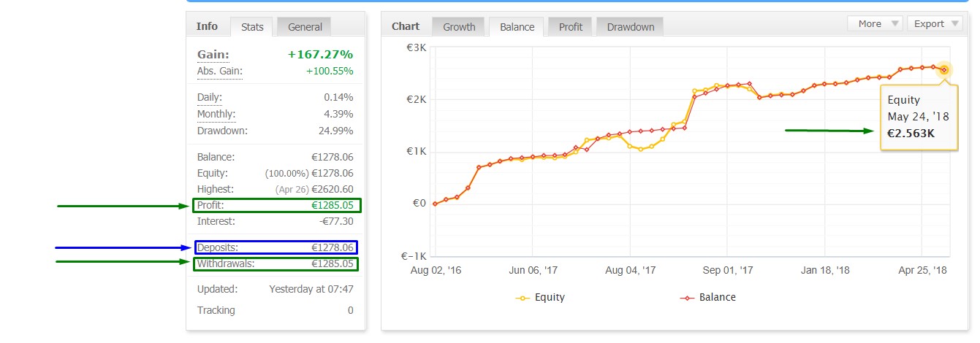Click the Daily label

point(210,97)
